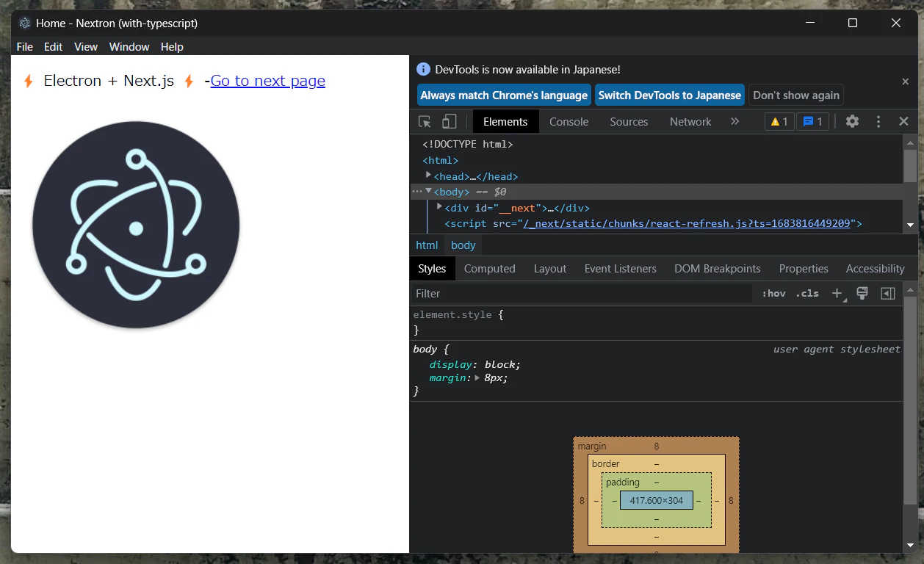Open the Window menu
This screenshot has width=924, height=564.
click(x=129, y=47)
